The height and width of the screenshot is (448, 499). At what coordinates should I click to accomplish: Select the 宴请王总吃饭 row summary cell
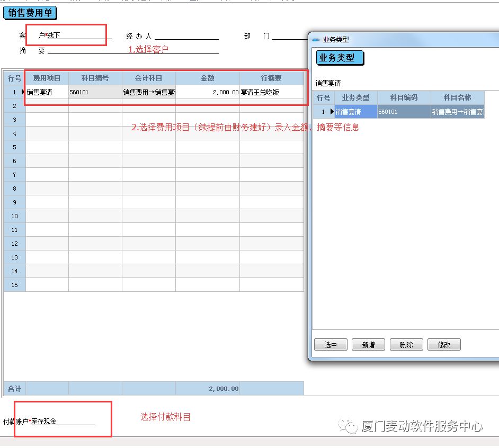271,92
